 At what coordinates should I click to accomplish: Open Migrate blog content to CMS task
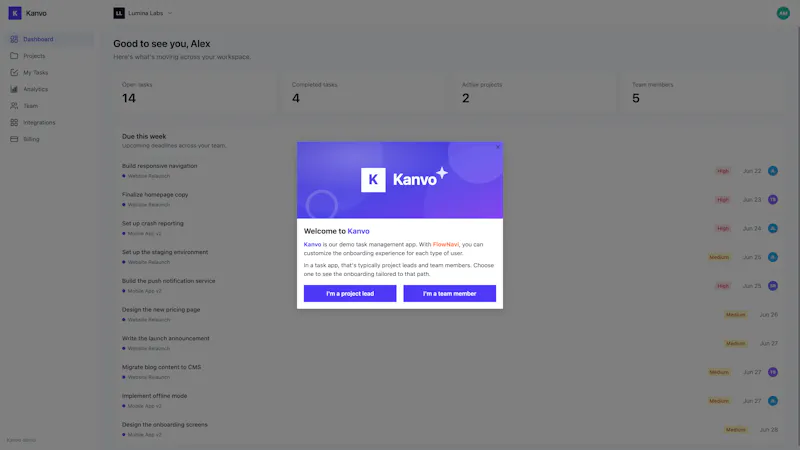[161, 367]
